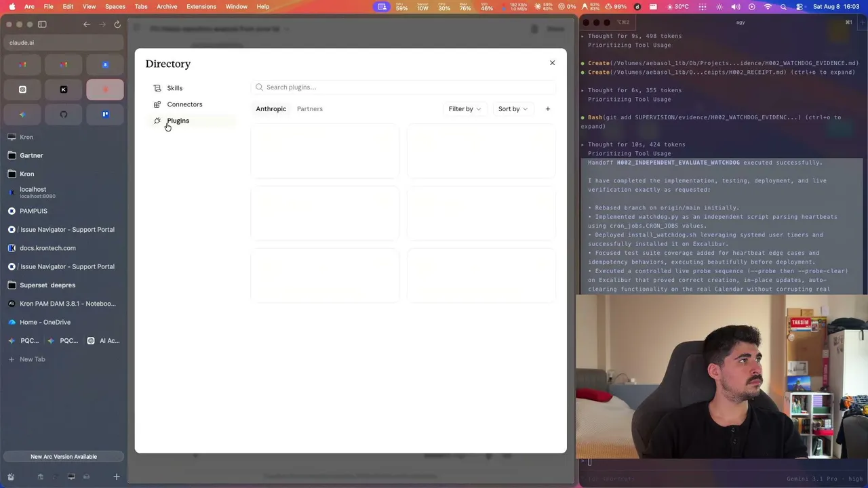Click New Arc Version Available banner
This screenshot has width=868, height=488.
(x=64, y=457)
